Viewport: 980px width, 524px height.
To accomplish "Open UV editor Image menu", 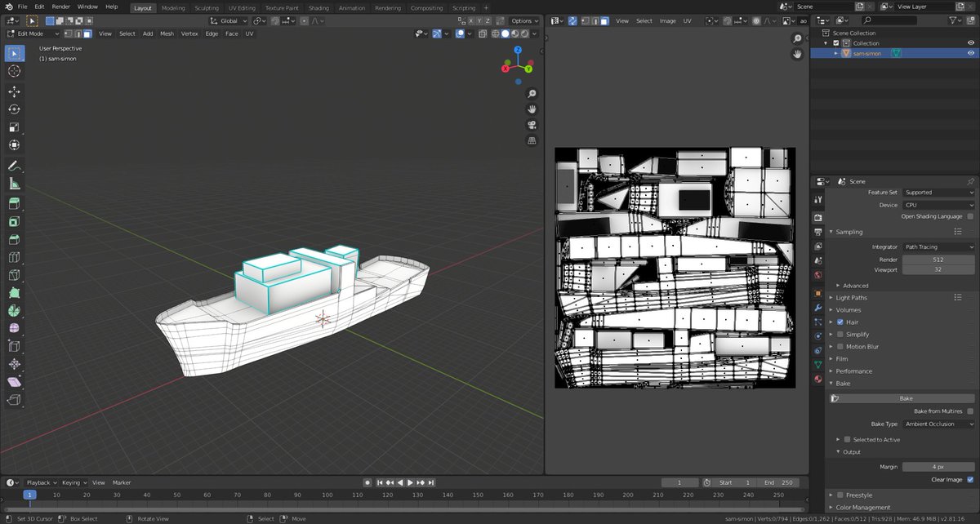I will [x=668, y=20].
